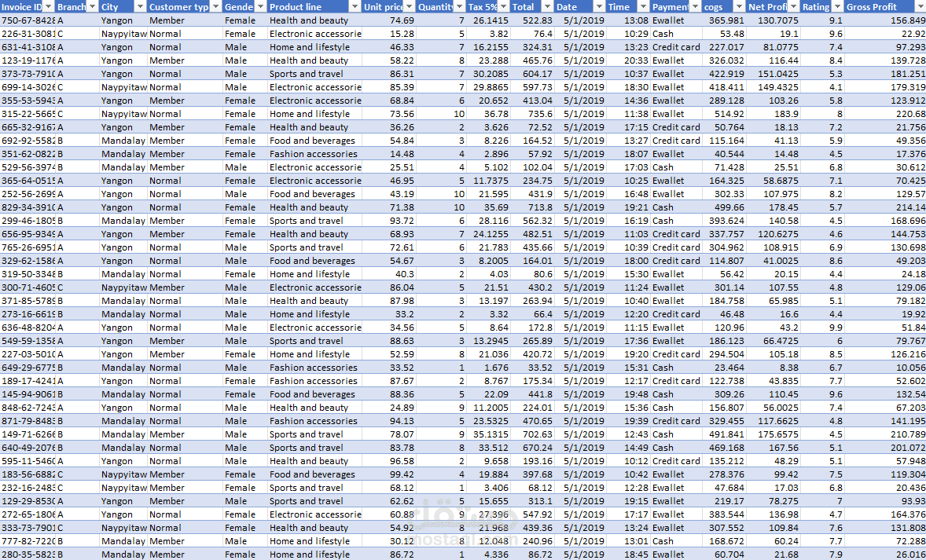Viewport: 926px width, 560px height.
Task: Expand the Tax 5% filter dropdown
Action: point(502,7)
